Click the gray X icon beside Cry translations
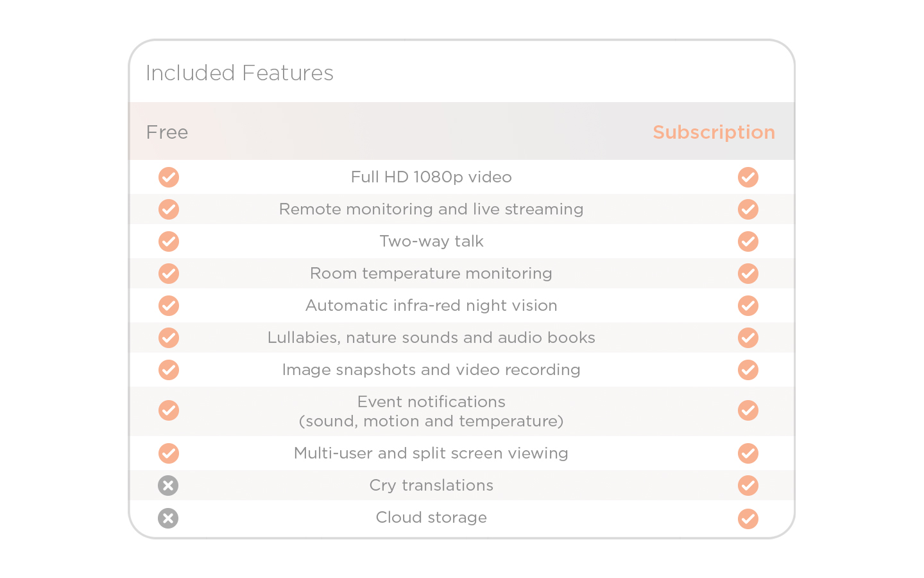 tap(168, 486)
